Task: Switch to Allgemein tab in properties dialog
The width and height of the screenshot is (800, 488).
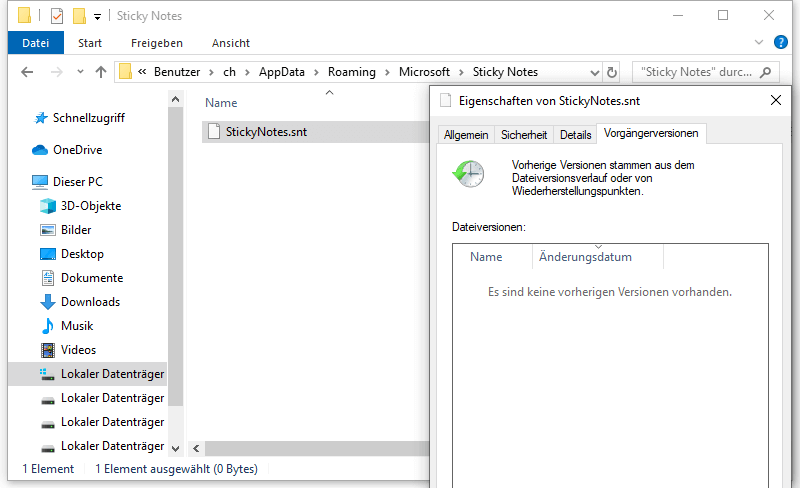Action: tap(466, 135)
